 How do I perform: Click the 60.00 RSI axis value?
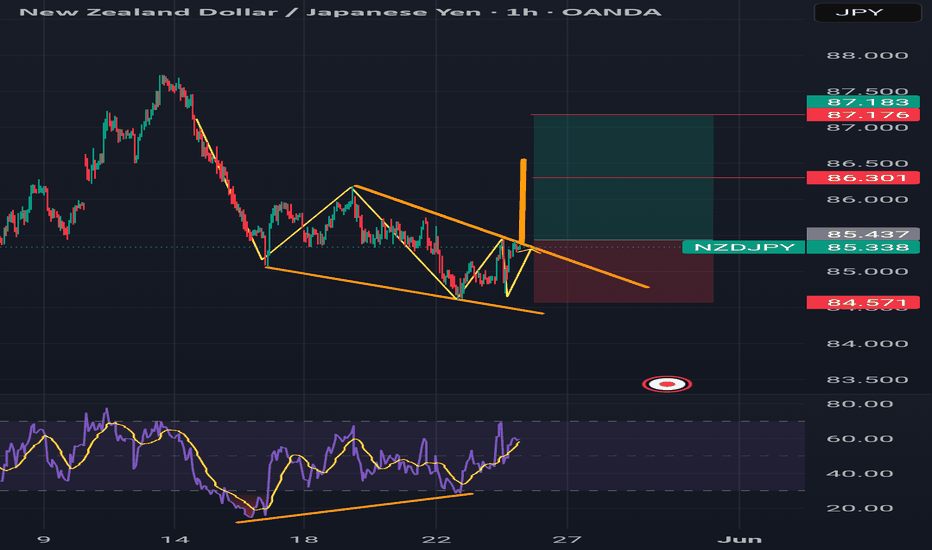tap(859, 439)
